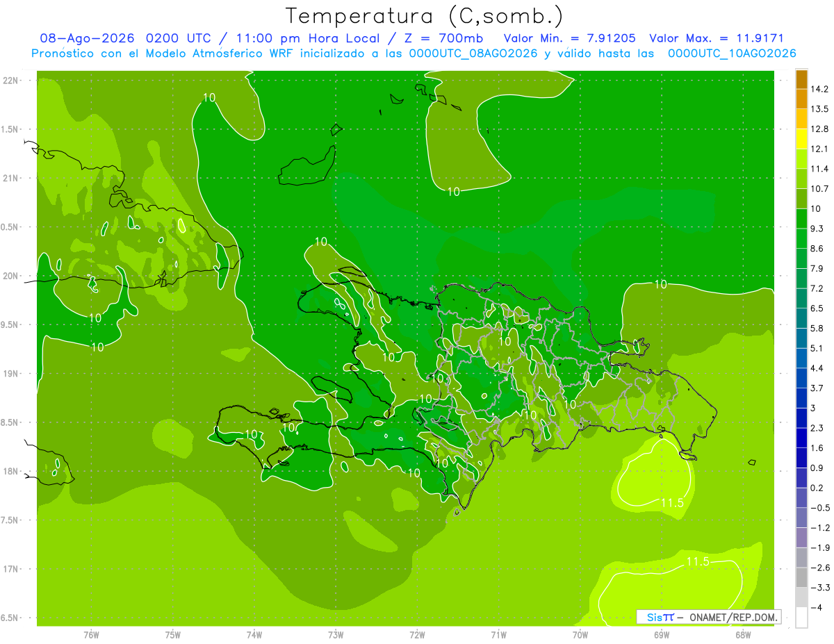The width and height of the screenshot is (834, 644).
Task: Click the colorbar value '13.5'
Action: [820, 109]
